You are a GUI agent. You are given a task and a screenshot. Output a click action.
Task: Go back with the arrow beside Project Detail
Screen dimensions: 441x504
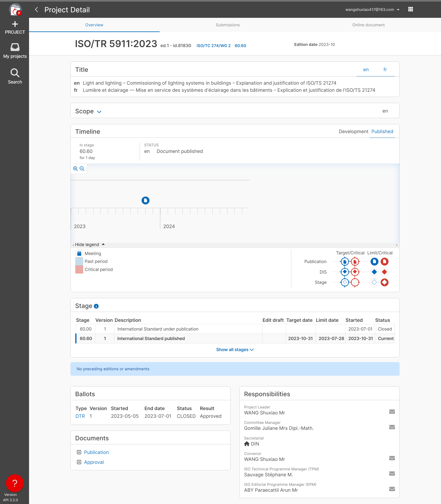(x=36, y=10)
